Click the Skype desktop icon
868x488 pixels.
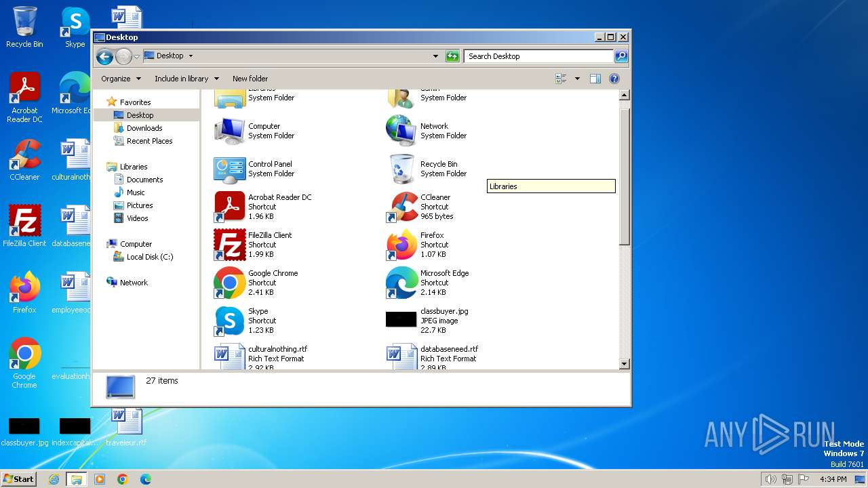pyautogui.click(x=75, y=27)
